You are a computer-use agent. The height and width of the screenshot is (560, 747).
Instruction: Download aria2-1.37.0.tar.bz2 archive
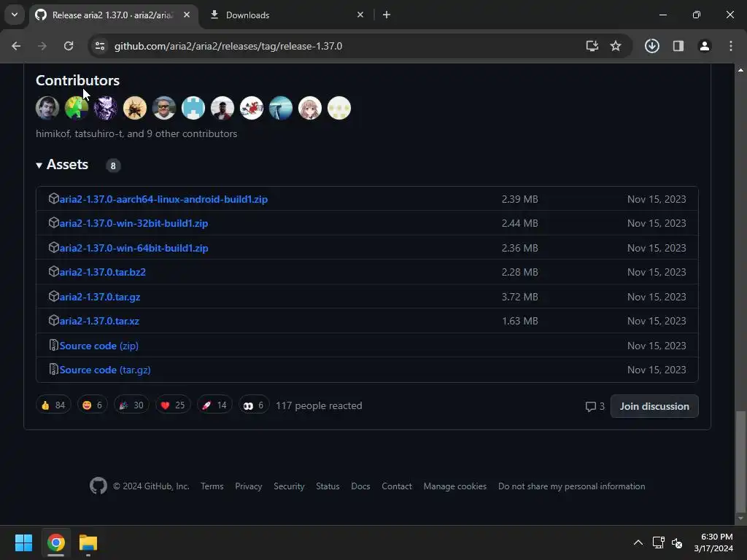(x=102, y=272)
